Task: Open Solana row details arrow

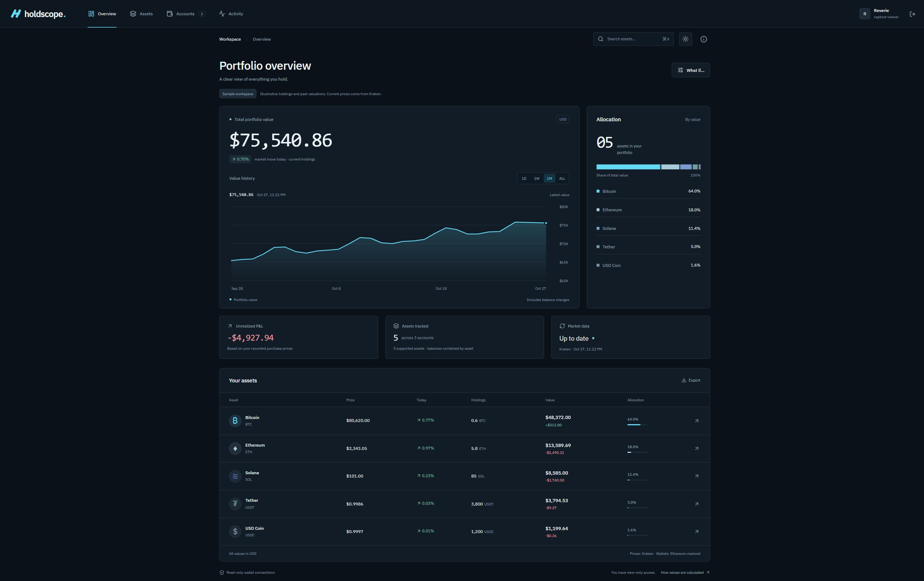Action: tap(696, 476)
